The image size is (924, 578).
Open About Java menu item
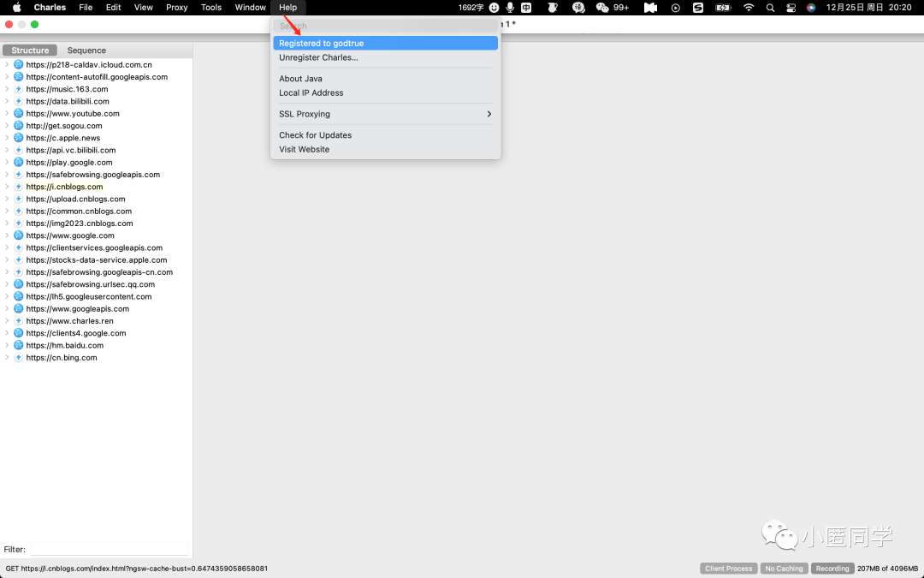tap(385, 79)
